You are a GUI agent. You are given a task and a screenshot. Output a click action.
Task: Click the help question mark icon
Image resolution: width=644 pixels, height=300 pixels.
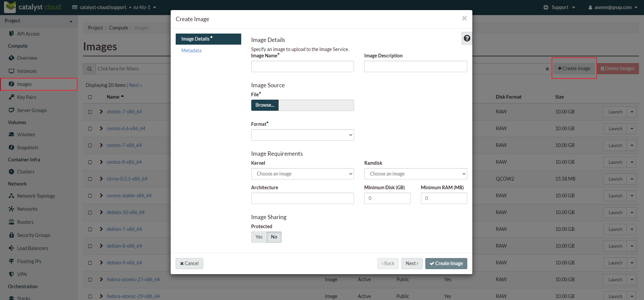point(467,38)
